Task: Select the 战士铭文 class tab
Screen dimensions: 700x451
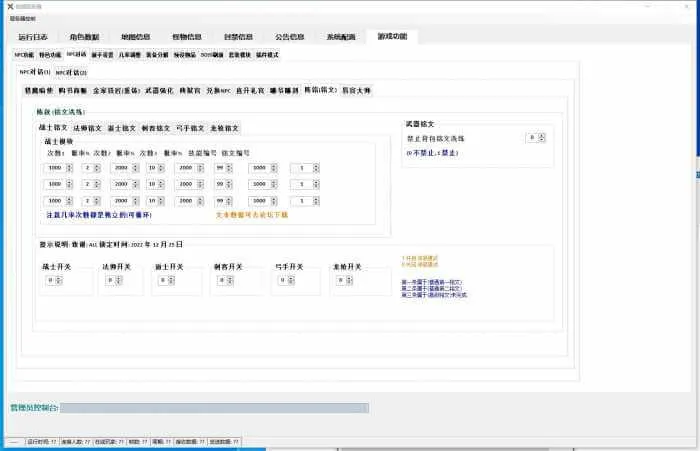Action: click(x=53, y=128)
